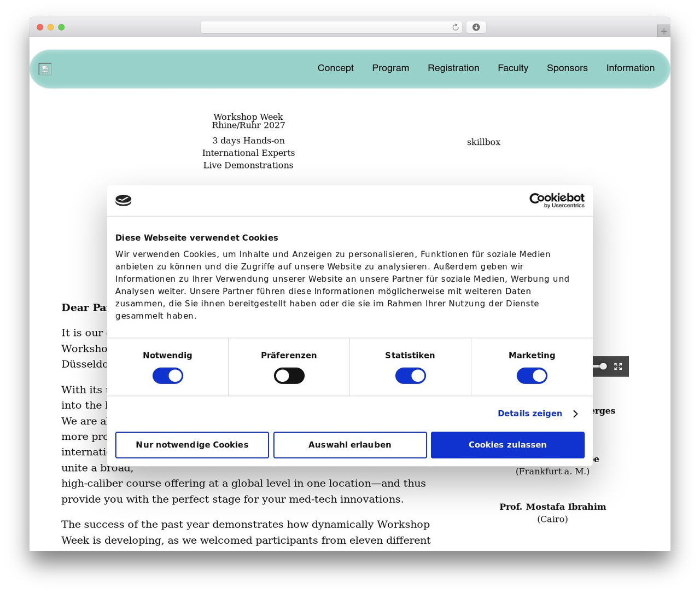
Task: Reload the page with the refresh icon
Action: (456, 27)
